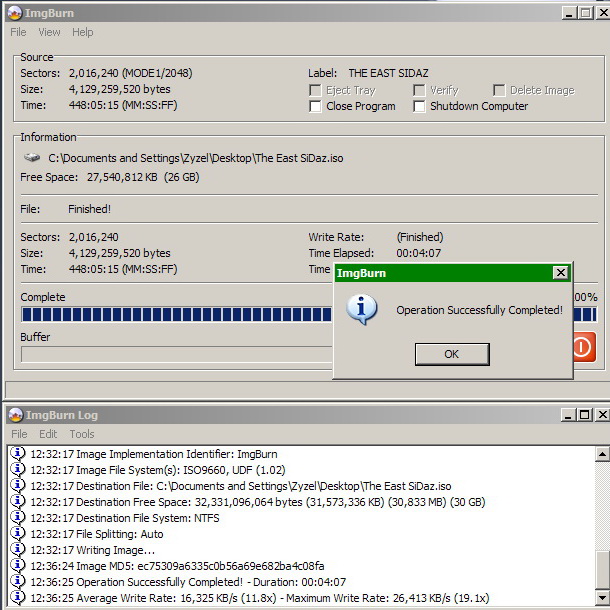This screenshot has width=610, height=610.
Task: Click the ImgBurn Log window title icon
Action: click(16, 415)
